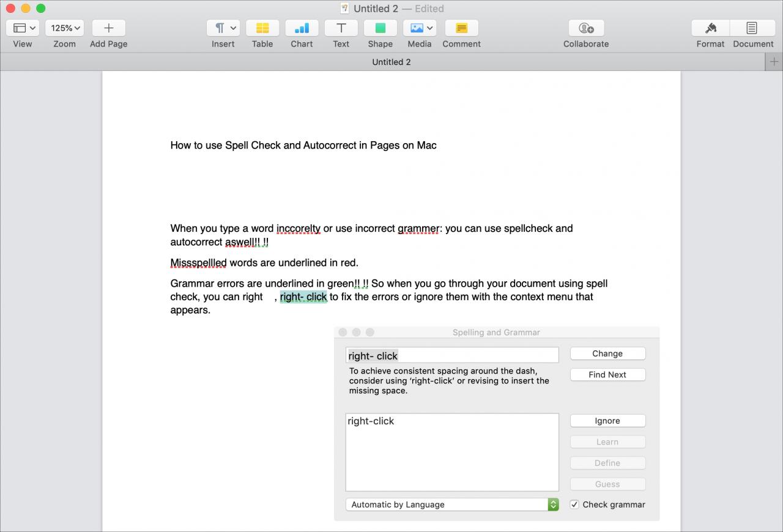Add a Comment sticky note
Image resolution: width=783 pixels, height=532 pixels.
[x=462, y=28]
